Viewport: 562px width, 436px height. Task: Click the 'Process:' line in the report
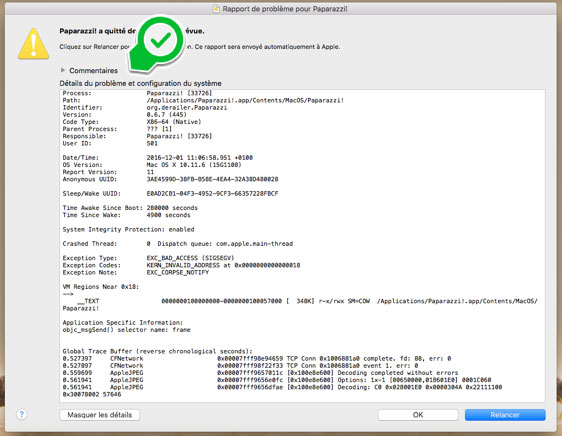[x=137, y=93]
